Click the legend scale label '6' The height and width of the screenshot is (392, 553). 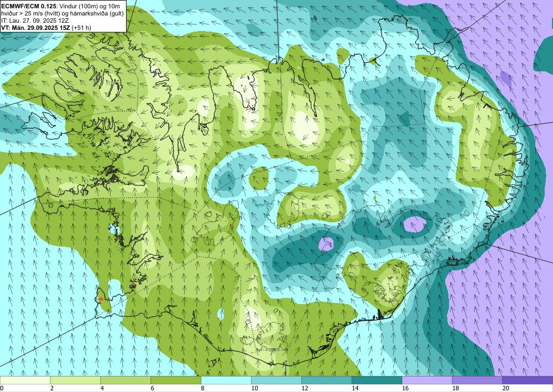[x=153, y=389]
